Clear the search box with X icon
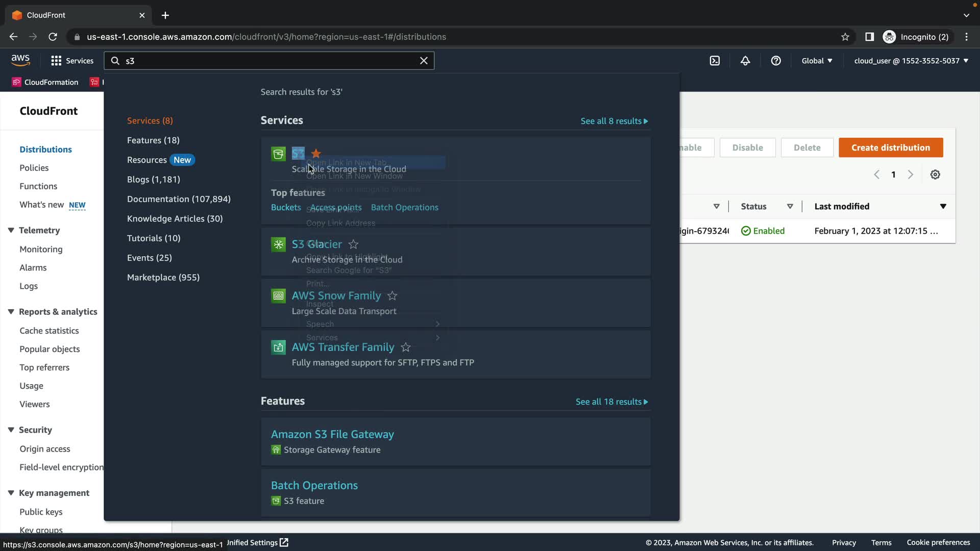Viewport: 980px width, 551px height. click(424, 61)
